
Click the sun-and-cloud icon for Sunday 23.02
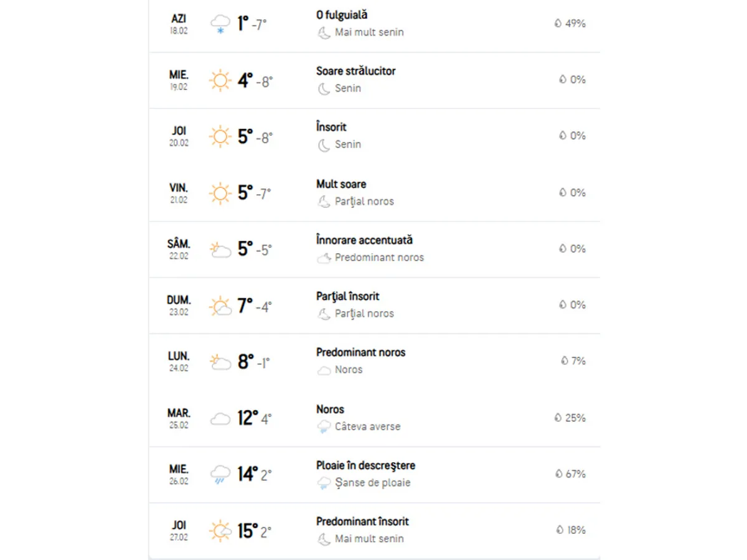[x=220, y=307]
